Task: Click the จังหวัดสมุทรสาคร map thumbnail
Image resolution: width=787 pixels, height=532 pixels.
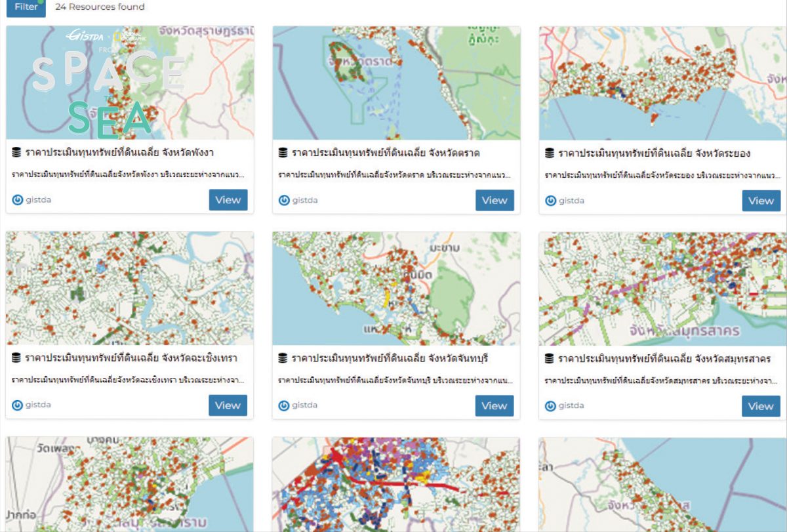Action: point(662,288)
